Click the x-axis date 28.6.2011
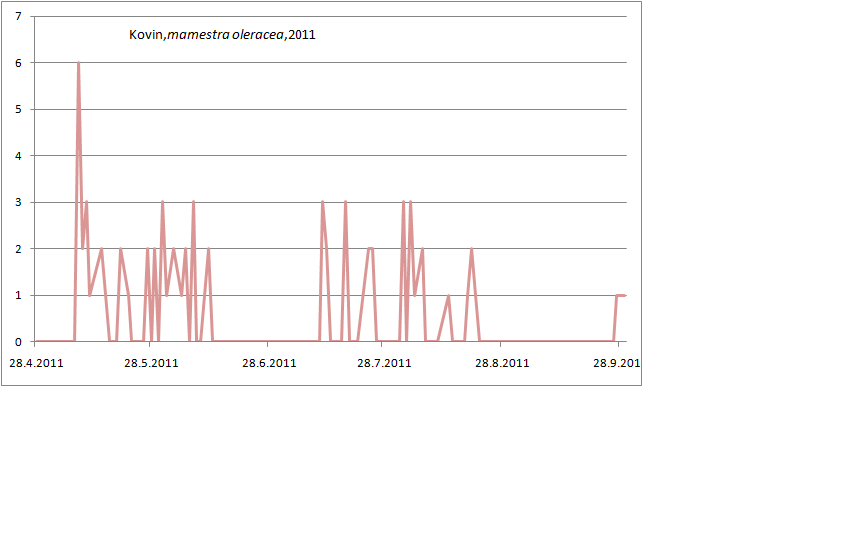The image size is (852, 534). pos(269,363)
